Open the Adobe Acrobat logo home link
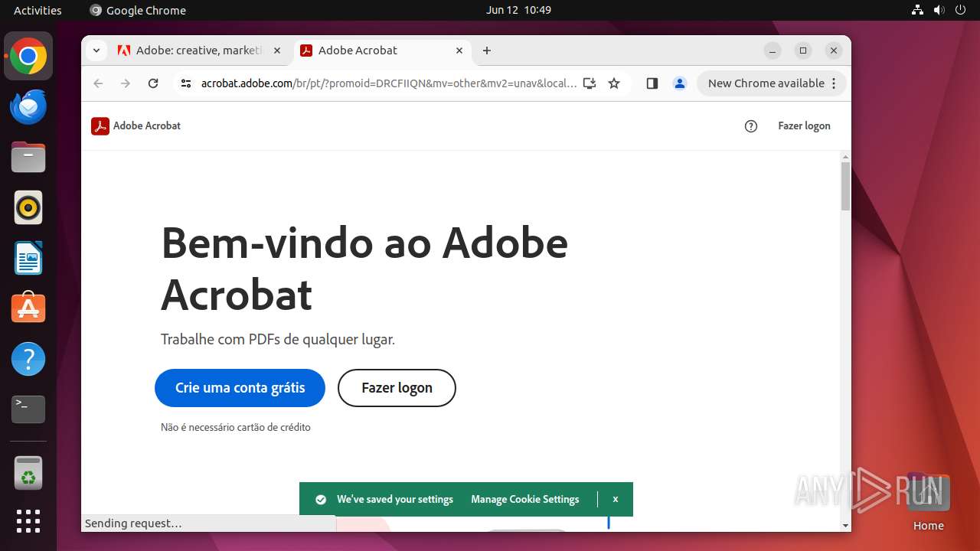 [136, 126]
